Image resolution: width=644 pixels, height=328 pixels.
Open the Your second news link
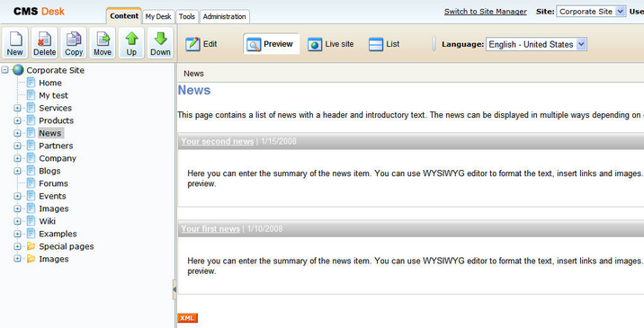(x=218, y=141)
